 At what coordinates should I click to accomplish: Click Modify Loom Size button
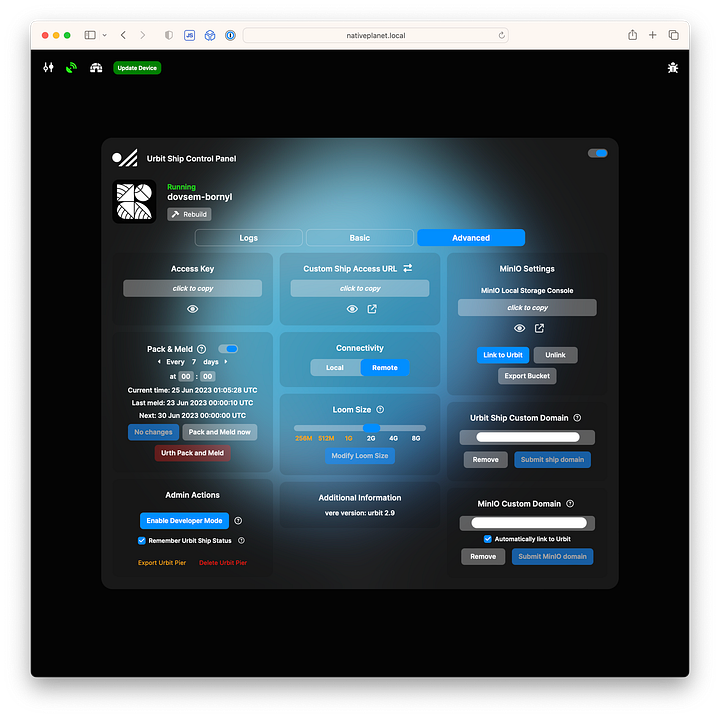click(x=360, y=456)
